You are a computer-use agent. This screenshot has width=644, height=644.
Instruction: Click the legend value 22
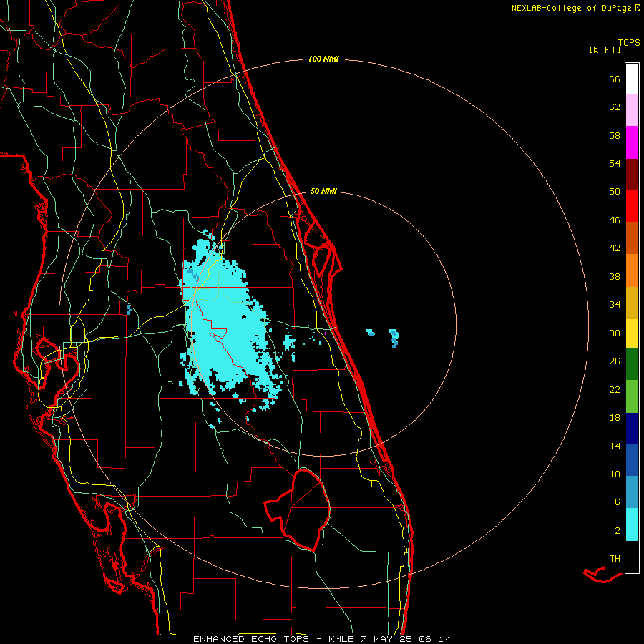coord(615,389)
